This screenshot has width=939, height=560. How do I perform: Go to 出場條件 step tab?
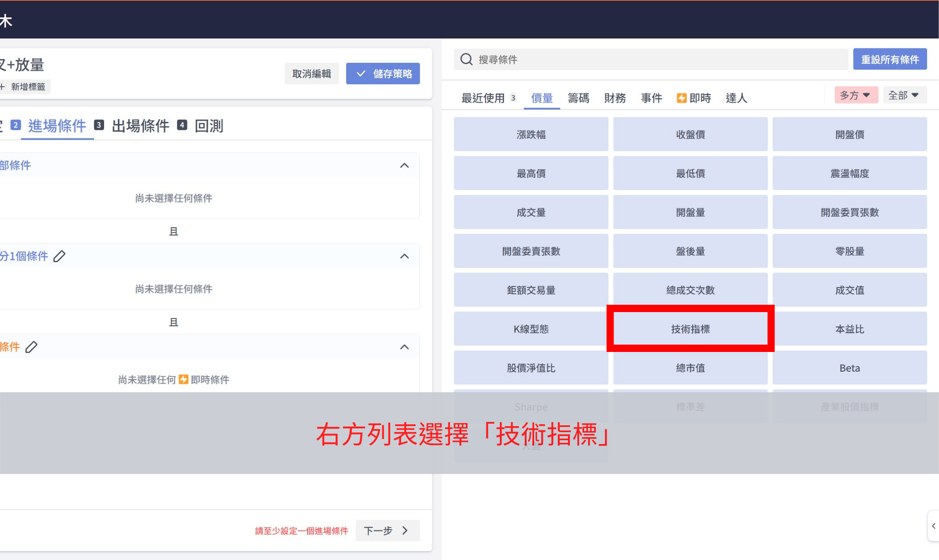pos(140,126)
